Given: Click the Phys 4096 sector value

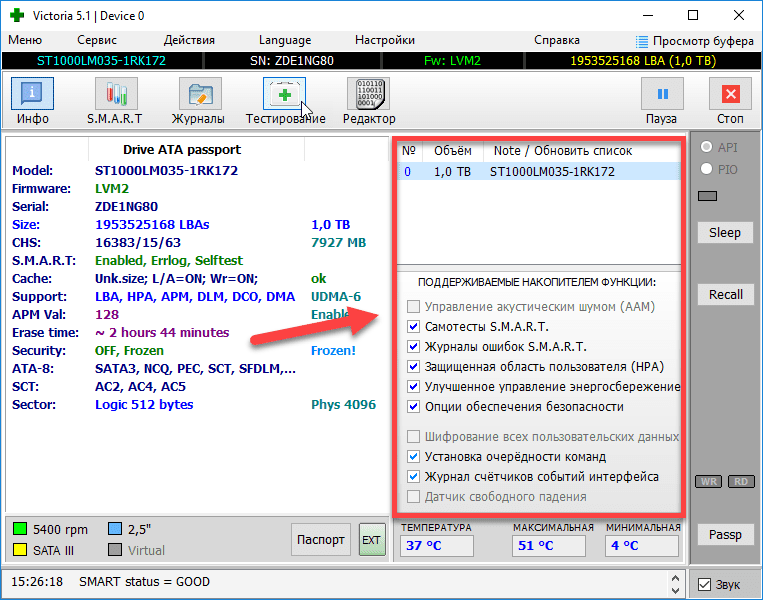Looking at the screenshot, I should pos(344,405).
